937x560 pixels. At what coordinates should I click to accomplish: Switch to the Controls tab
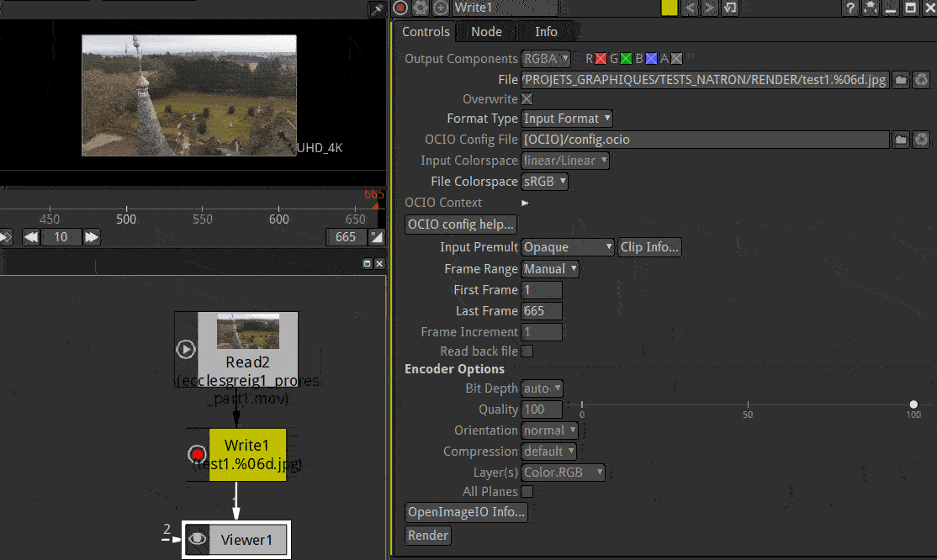tap(426, 32)
